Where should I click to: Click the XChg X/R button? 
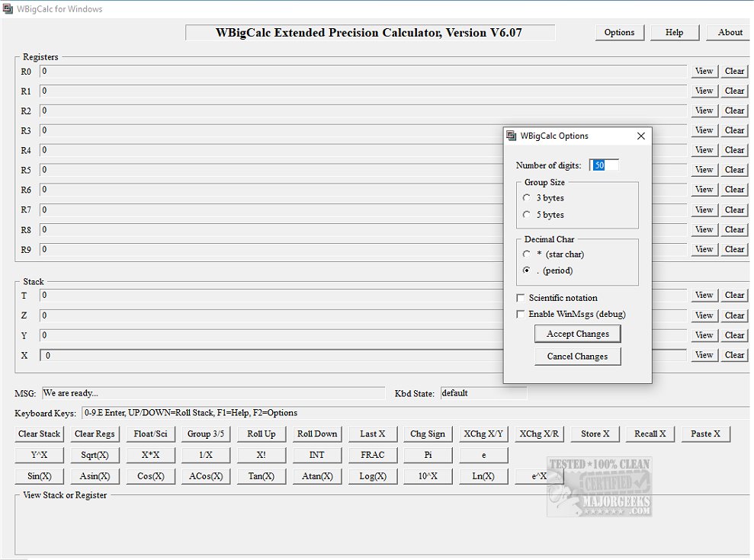539,434
